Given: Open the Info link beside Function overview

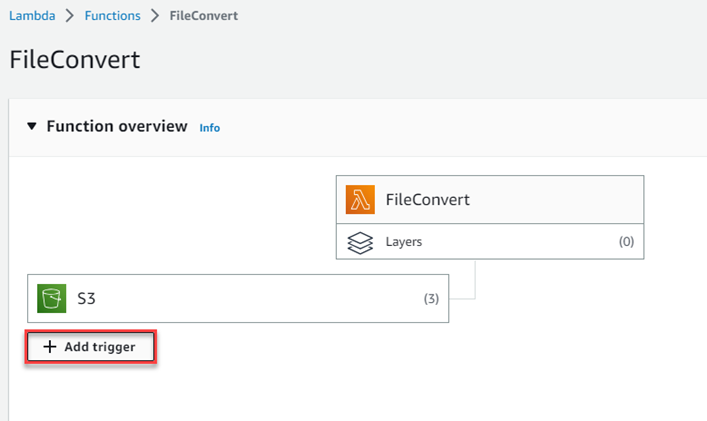Looking at the screenshot, I should (x=209, y=128).
